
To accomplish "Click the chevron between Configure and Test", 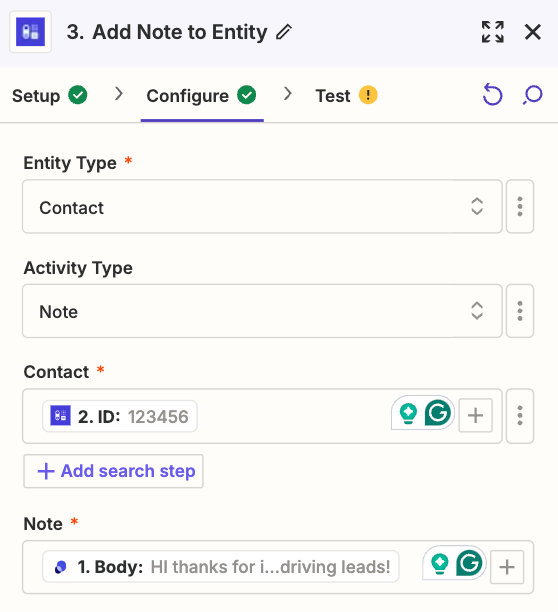I will tap(288, 94).
